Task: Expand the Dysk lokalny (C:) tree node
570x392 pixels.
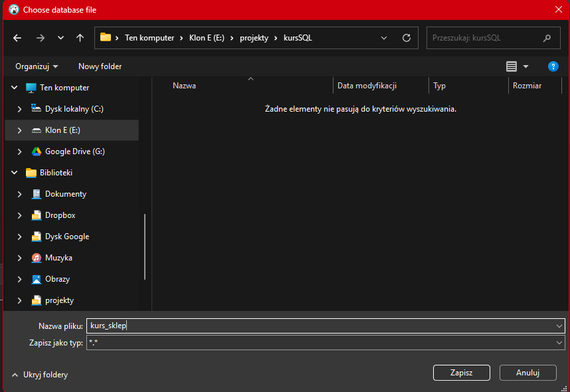Action: click(20, 109)
